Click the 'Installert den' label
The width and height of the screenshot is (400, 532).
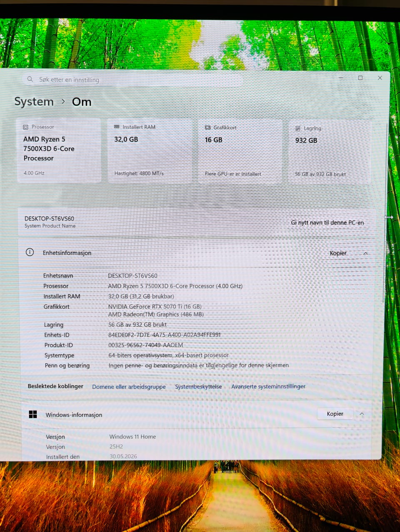coord(62,457)
